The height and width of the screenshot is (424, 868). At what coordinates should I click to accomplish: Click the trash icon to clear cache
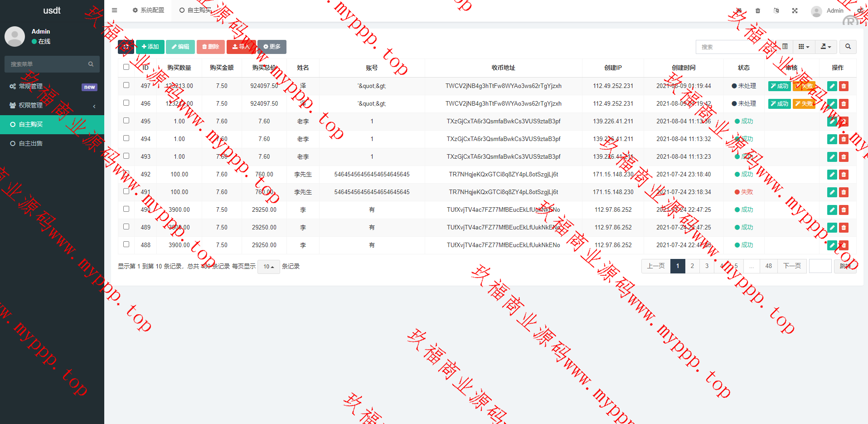coord(758,10)
